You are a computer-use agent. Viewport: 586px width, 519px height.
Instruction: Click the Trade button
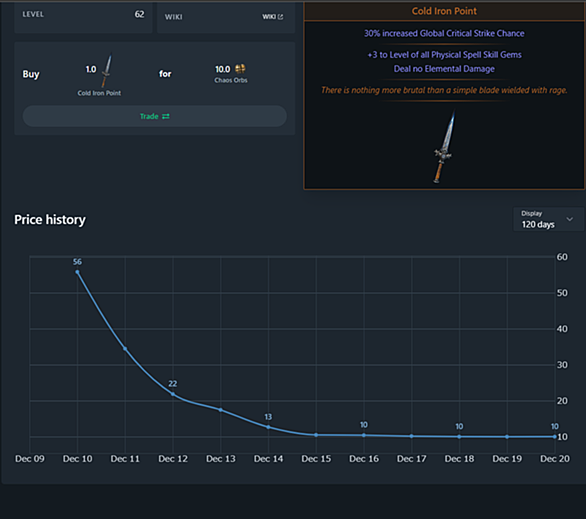[155, 116]
